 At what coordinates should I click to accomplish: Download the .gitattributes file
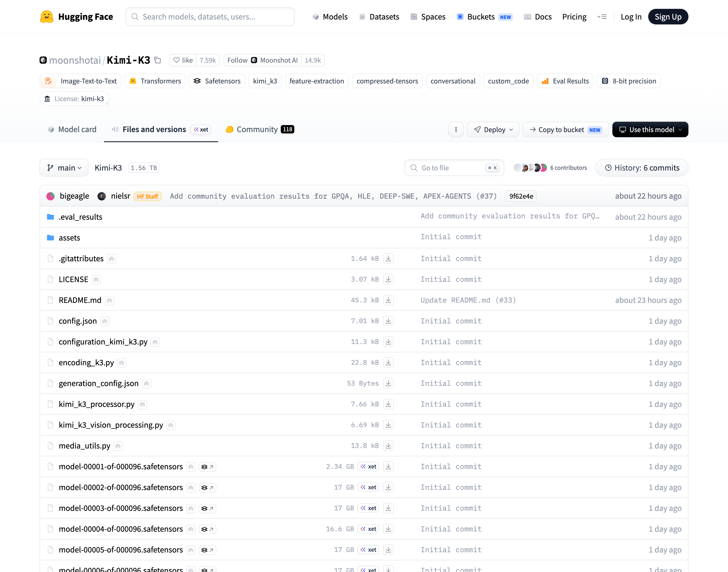pyautogui.click(x=388, y=258)
